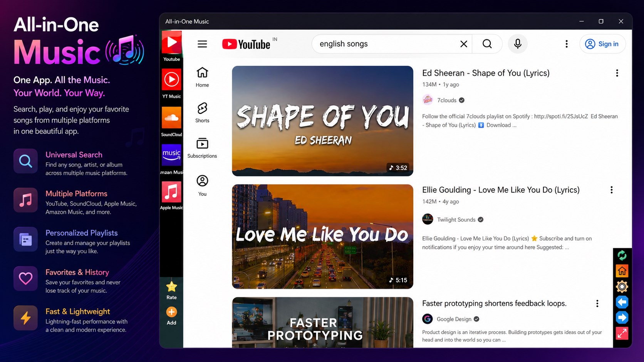Image resolution: width=644 pixels, height=362 pixels.
Task: Click the All-in-One Music window title
Action: pos(187,22)
